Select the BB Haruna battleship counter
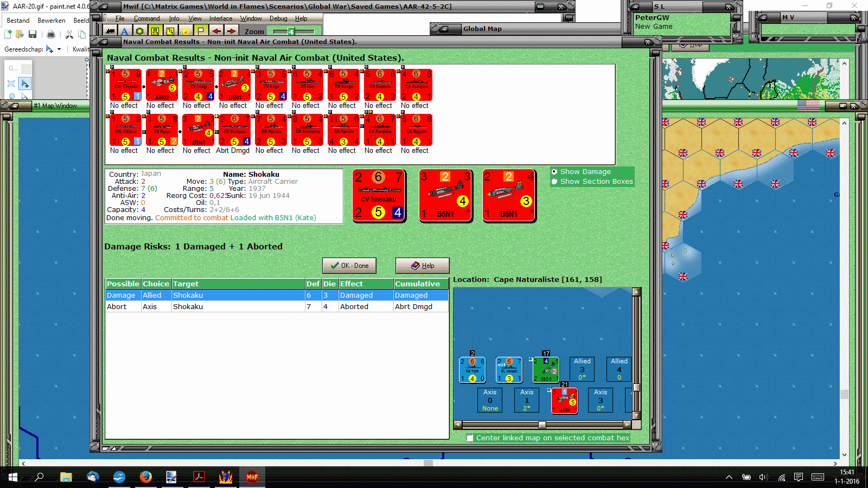This screenshot has height=488, width=868. (271, 130)
